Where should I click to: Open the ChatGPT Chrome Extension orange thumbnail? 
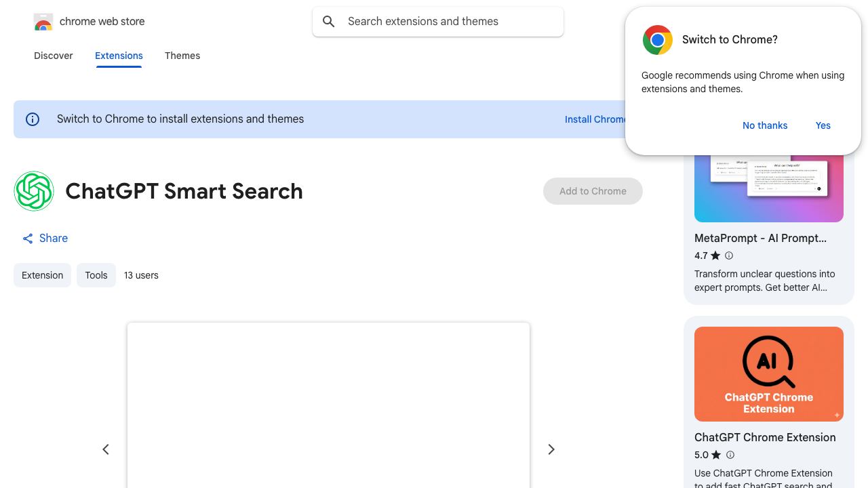tap(769, 374)
